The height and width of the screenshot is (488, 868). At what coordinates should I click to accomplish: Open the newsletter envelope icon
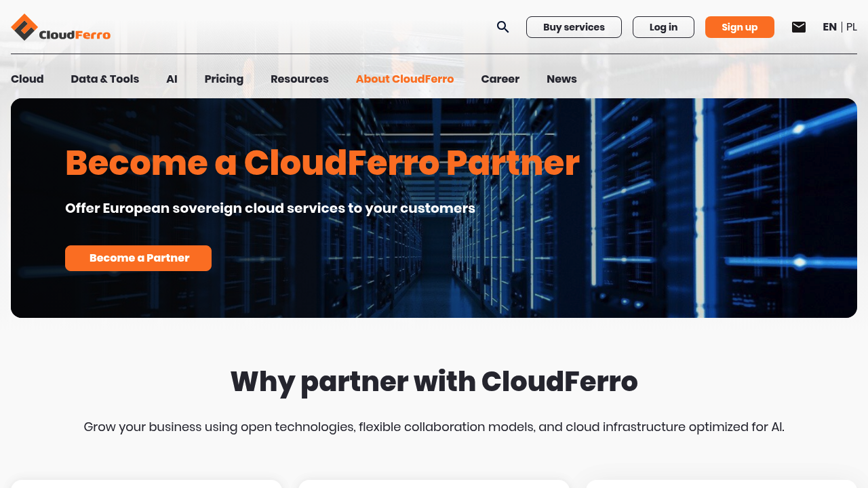[799, 26]
